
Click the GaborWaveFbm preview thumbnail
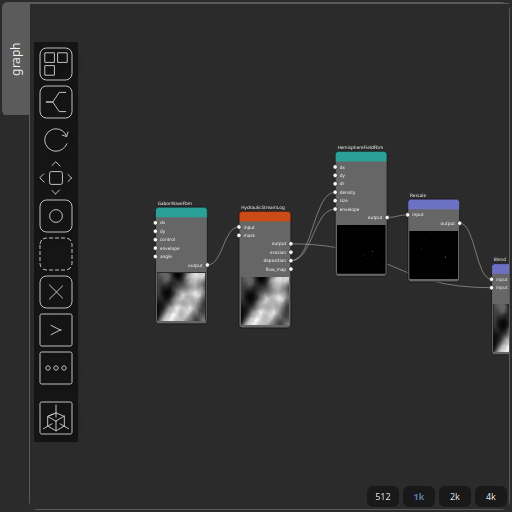pyautogui.click(x=181, y=297)
